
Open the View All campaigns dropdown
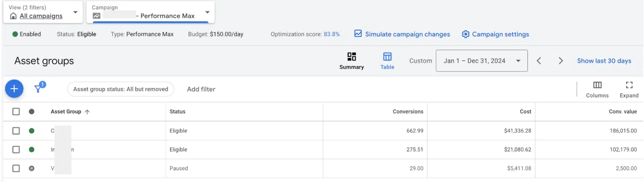pos(43,12)
